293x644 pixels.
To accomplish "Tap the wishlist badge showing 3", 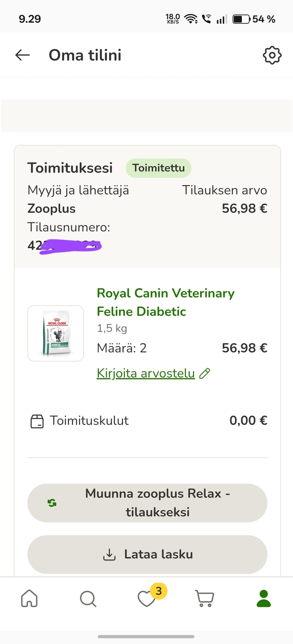I will point(159,591).
